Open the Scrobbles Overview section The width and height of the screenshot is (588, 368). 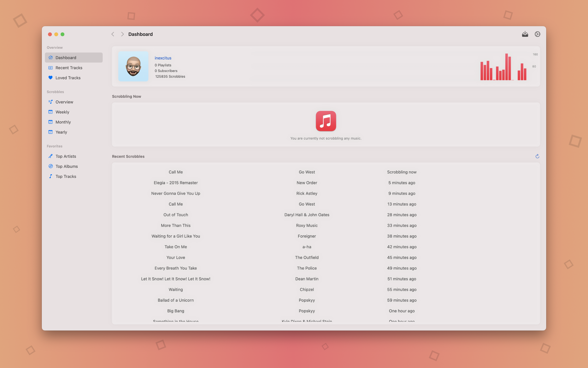[x=74, y=102]
